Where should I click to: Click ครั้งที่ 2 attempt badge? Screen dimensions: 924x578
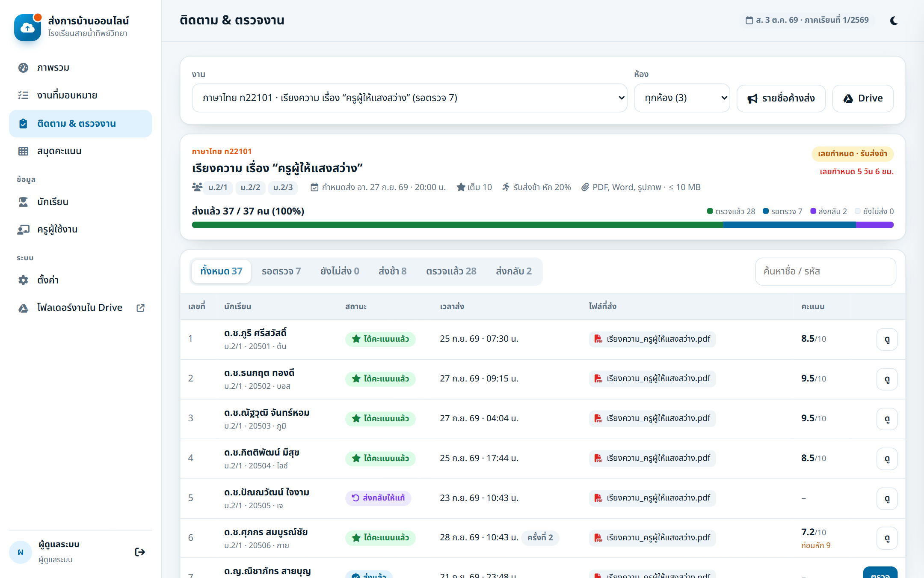pos(540,538)
